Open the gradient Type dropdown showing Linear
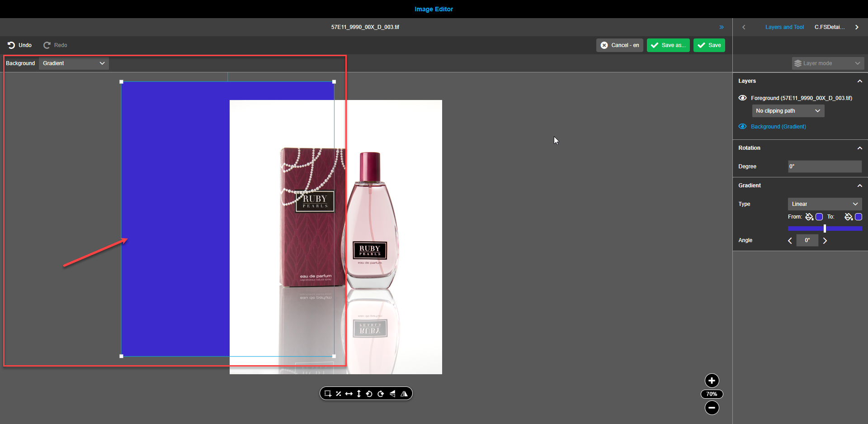868x424 pixels. 824,204
